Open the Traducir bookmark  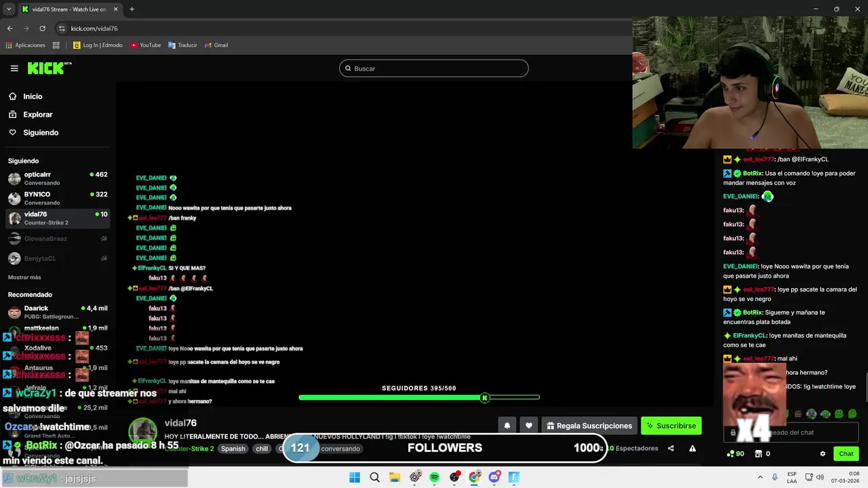point(182,45)
